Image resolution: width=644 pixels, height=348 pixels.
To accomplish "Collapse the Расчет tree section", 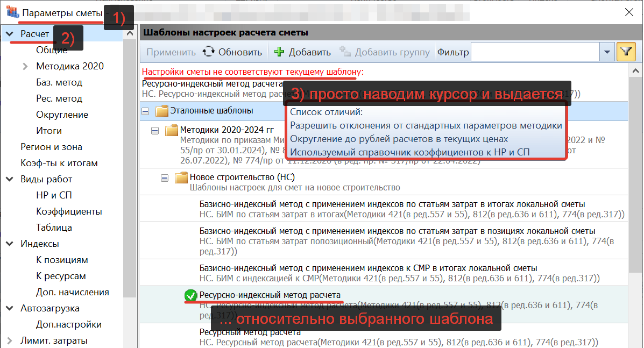I will (10, 34).
